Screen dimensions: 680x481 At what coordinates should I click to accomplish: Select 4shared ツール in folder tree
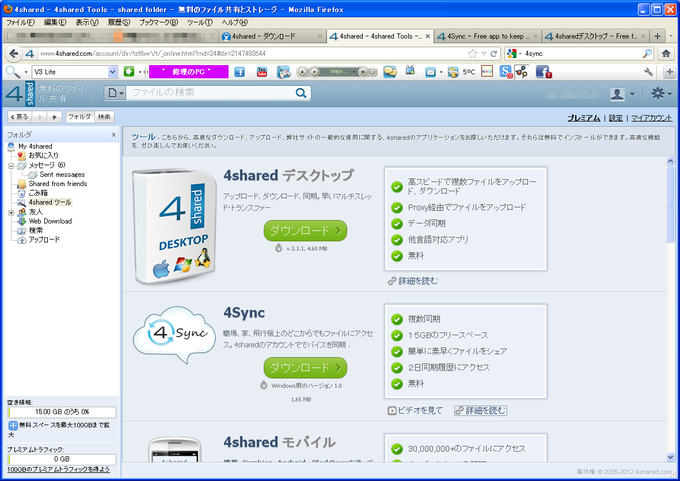pyautogui.click(x=50, y=202)
